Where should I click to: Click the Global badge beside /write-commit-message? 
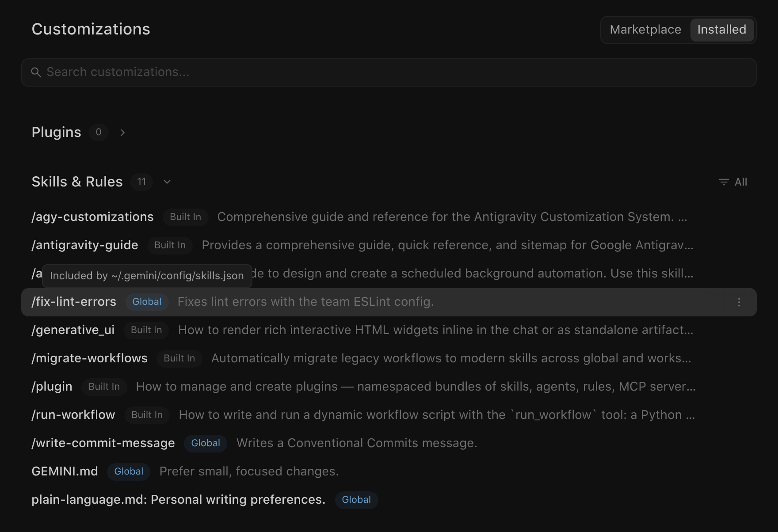[206, 443]
